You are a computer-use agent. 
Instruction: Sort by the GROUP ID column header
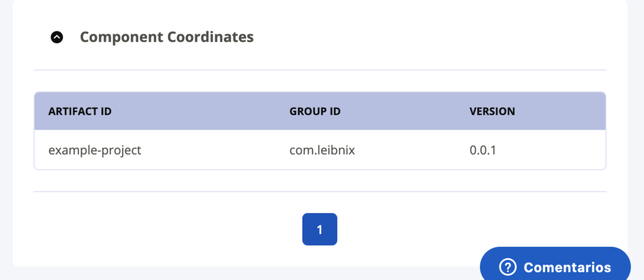coord(315,111)
